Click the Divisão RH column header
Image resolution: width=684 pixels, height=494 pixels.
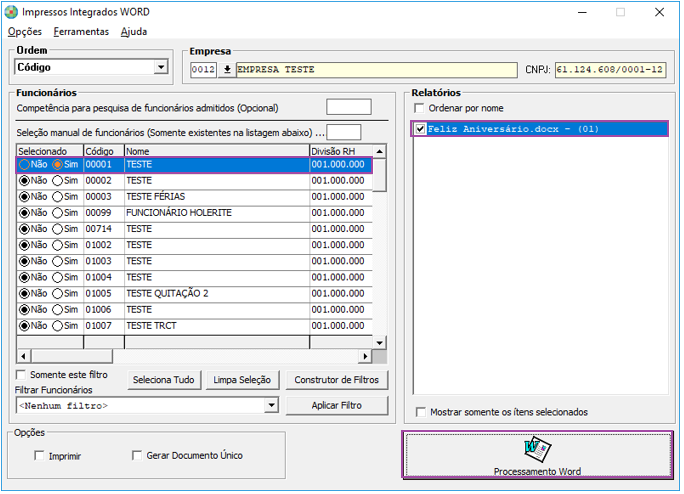click(x=342, y=152)
